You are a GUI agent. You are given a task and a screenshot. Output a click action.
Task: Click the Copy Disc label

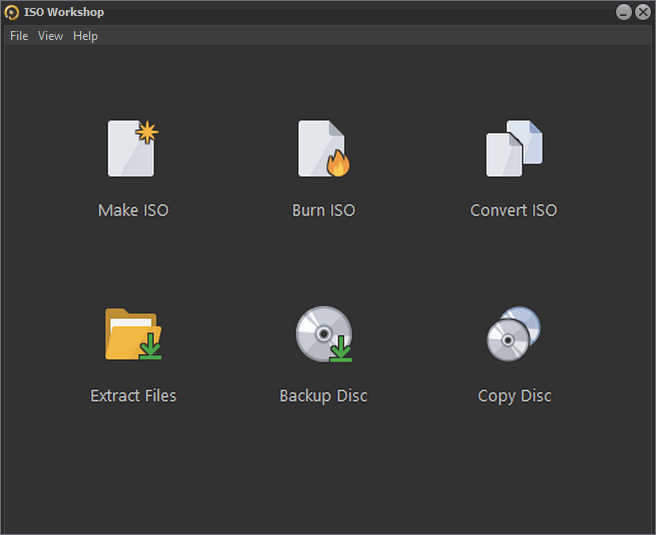coord(515,396)
